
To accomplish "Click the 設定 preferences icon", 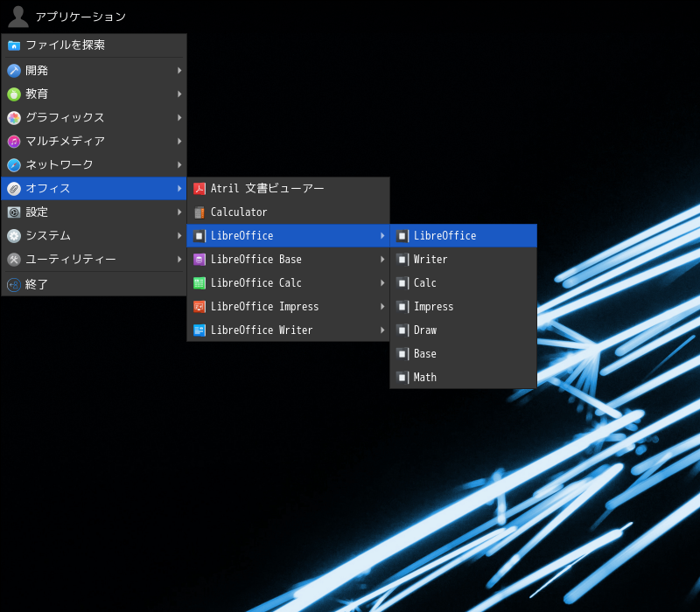I will [x=14, y=212].
